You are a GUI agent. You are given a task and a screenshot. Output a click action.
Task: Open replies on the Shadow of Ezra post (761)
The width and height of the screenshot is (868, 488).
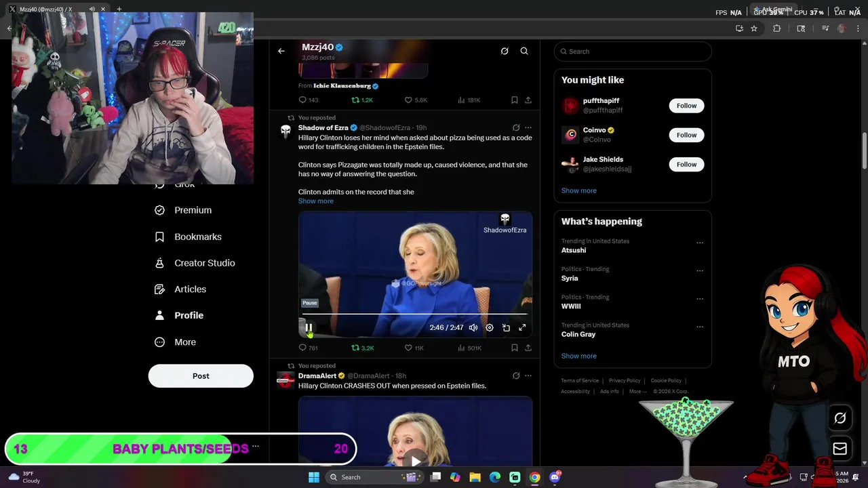pos(308,348)
